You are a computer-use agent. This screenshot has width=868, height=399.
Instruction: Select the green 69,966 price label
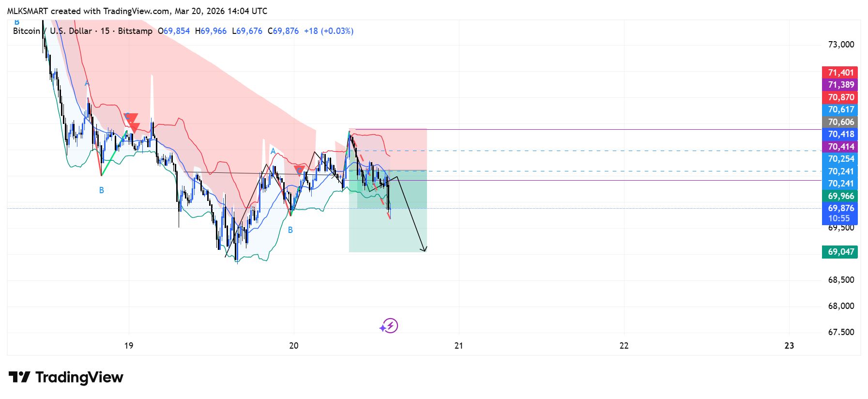[840, 196]
